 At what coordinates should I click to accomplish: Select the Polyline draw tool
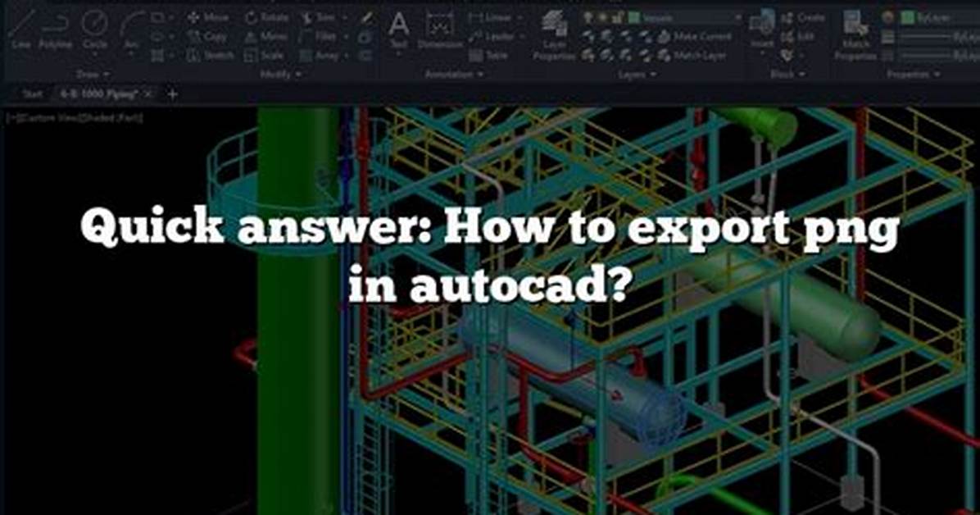coord(55,30)
